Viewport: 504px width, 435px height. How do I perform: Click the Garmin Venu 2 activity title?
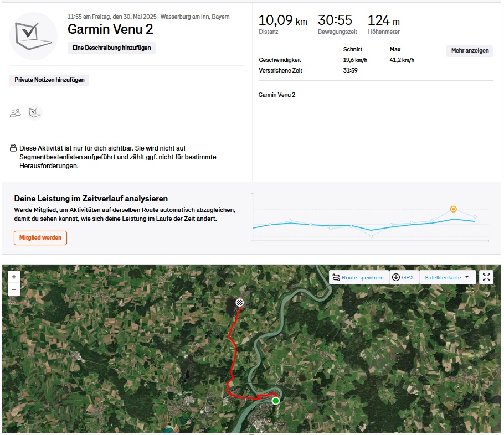point(110,29)
